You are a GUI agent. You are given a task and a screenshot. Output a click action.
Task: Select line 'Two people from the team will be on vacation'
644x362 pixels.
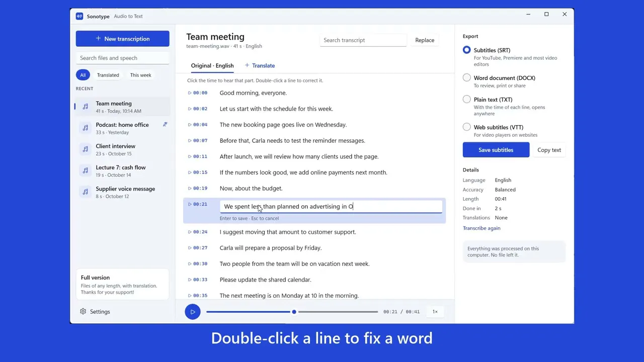pos(295,264)
